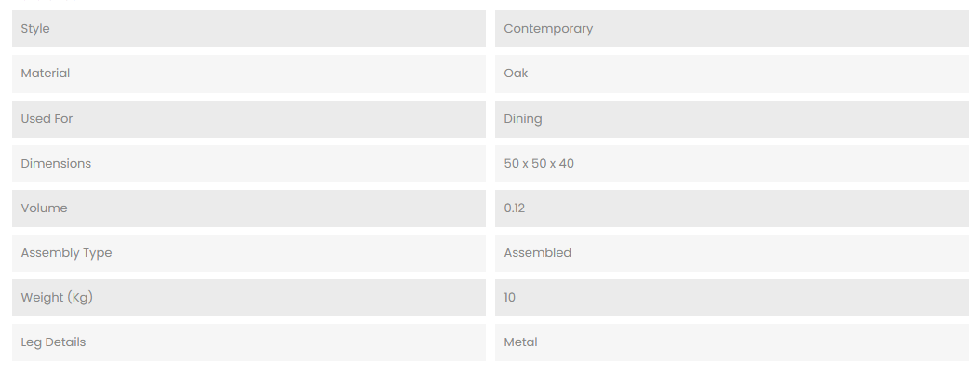The image size is (980, 376).
Task: Click the Leg Details label
Action: 53,342
